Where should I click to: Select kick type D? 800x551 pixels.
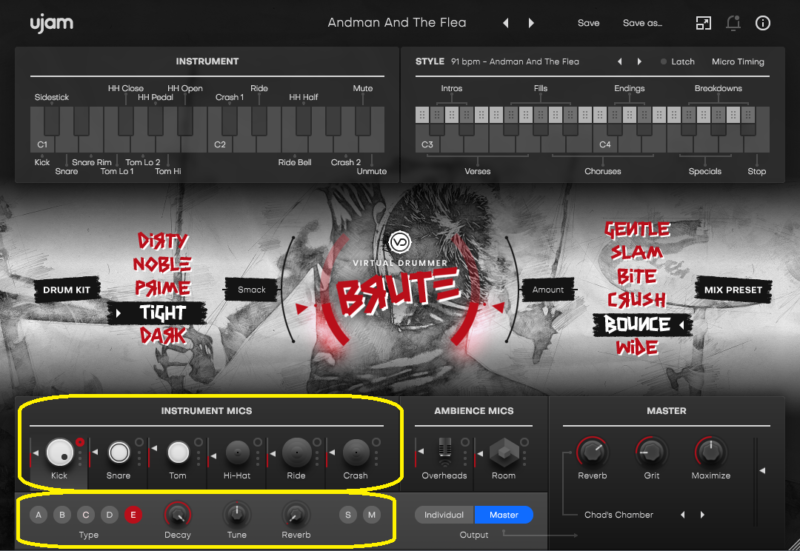pos(109,515)
